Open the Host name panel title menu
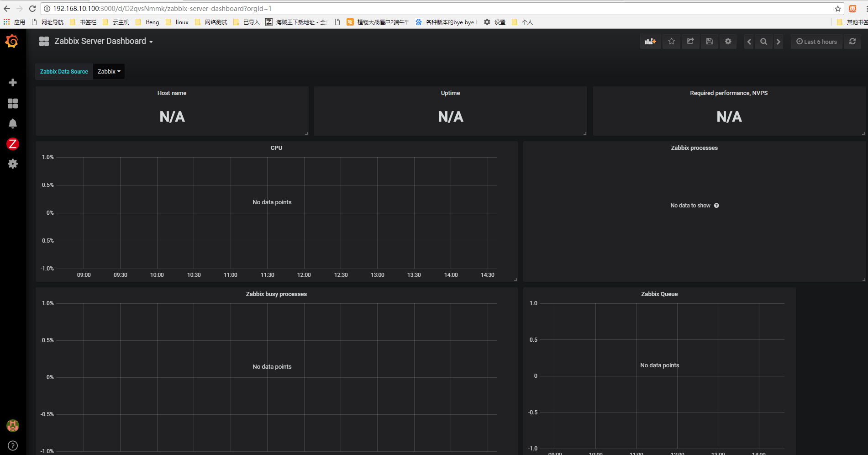Image resolution: width=868 pixels, height=455 pixels. click(172, 93)
